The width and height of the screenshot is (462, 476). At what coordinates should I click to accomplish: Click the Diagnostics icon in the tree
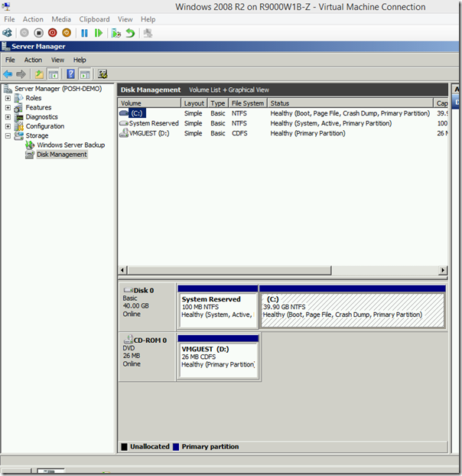tap(18, 117)
